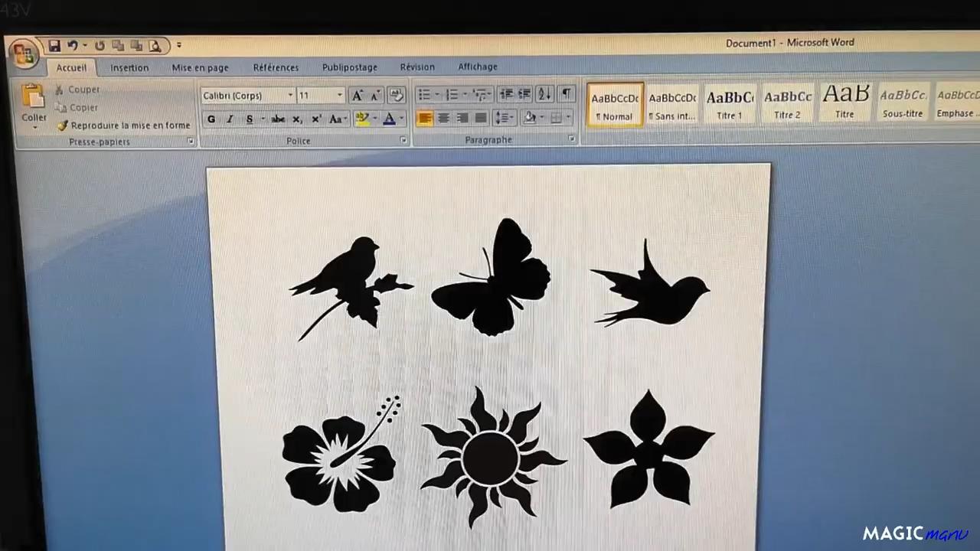Click the Grow Font (large A) icon
The height and width of the screenshot is (551, 980).
pos(358,95)
